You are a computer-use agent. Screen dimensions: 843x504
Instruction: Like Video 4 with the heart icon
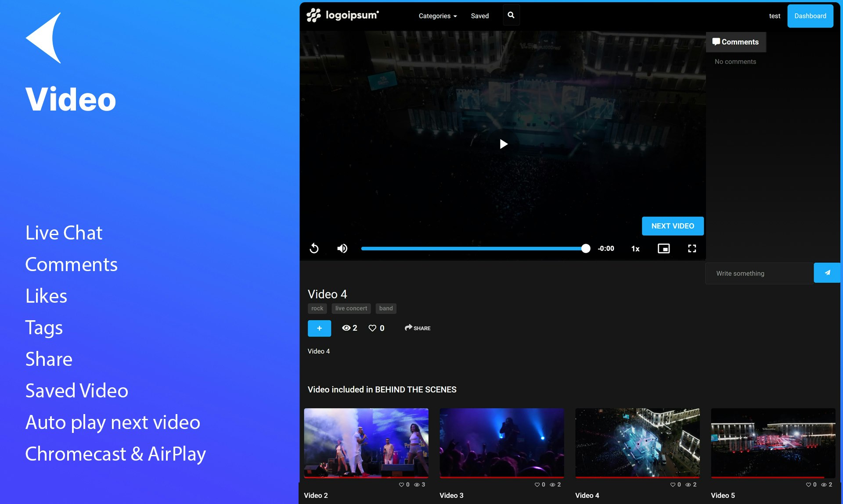[372, 328]
